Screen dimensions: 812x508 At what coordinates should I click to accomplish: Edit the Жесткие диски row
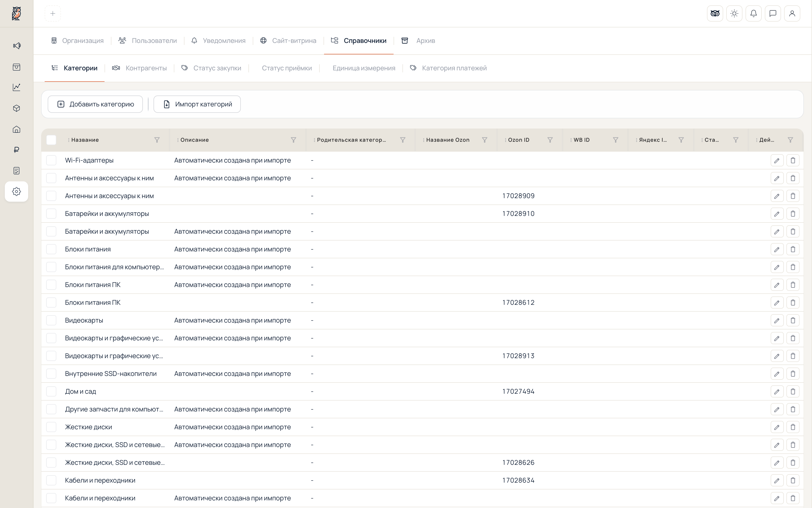pyautogui.click(x=777, y=427)
